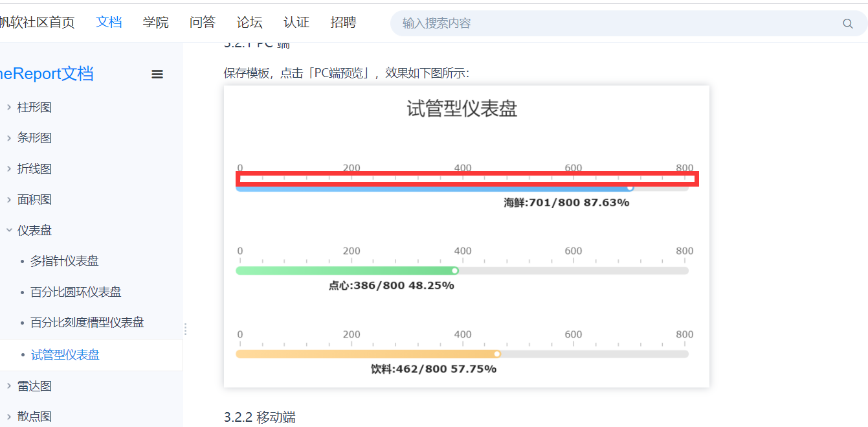Viewport: 868px width, 427px height.
Task: Toggle the sidebar hamburger menu icon
Action: (x=157, y=75)
